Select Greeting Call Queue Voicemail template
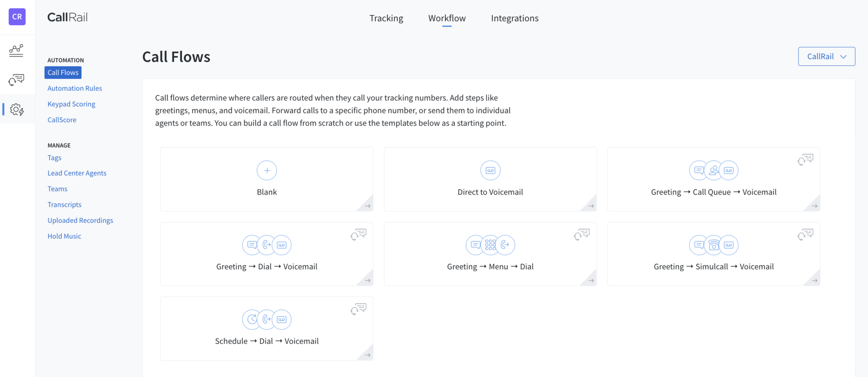The height and width of the screenshot is (377, 868). (713, 192)
